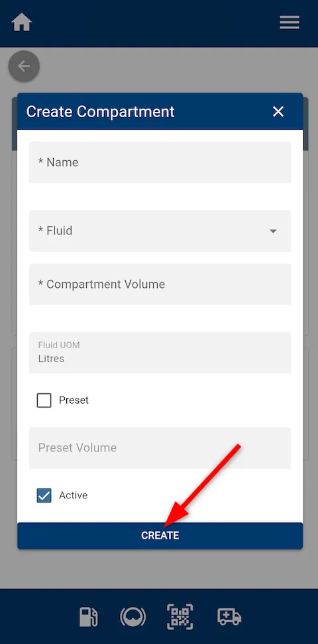Close the Create Compartment dialog
Image resolution: width=318 pixels, height=644 pixels.
tap(278, 111)
